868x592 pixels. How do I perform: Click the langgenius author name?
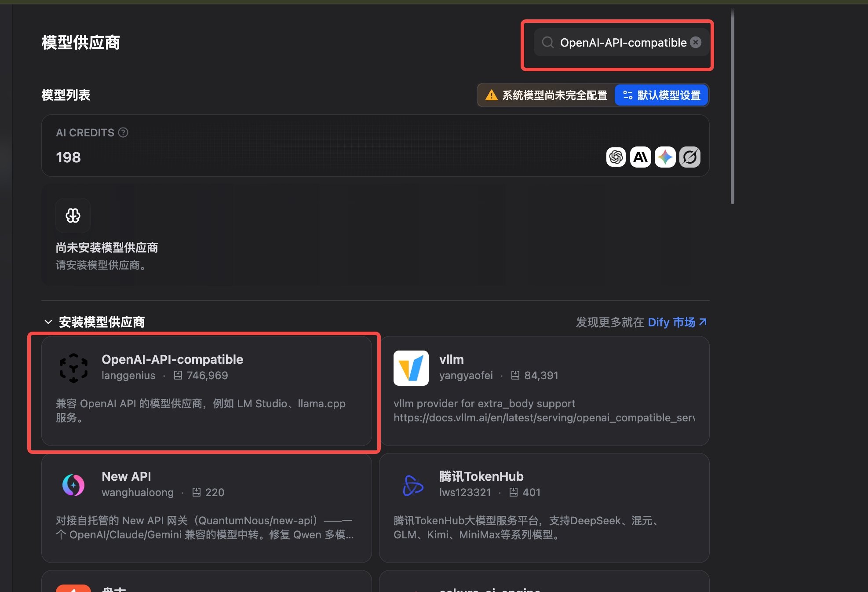128,376
